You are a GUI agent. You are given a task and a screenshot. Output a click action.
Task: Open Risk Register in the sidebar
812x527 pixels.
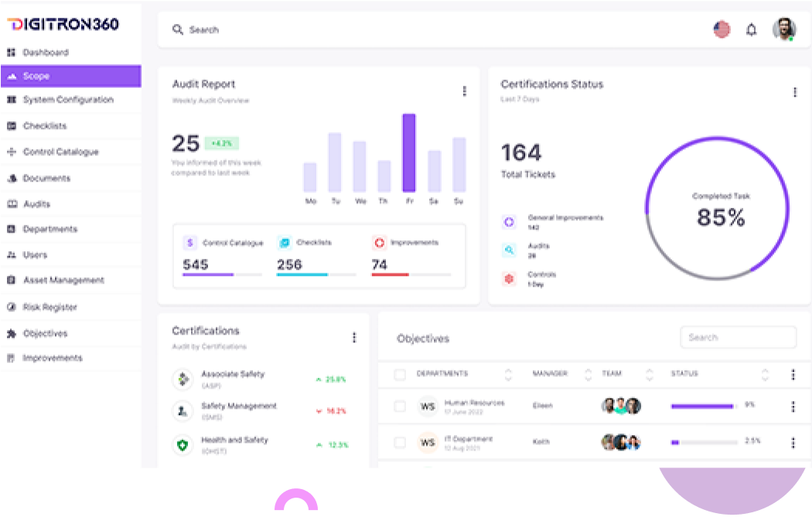tap(49, 307)
